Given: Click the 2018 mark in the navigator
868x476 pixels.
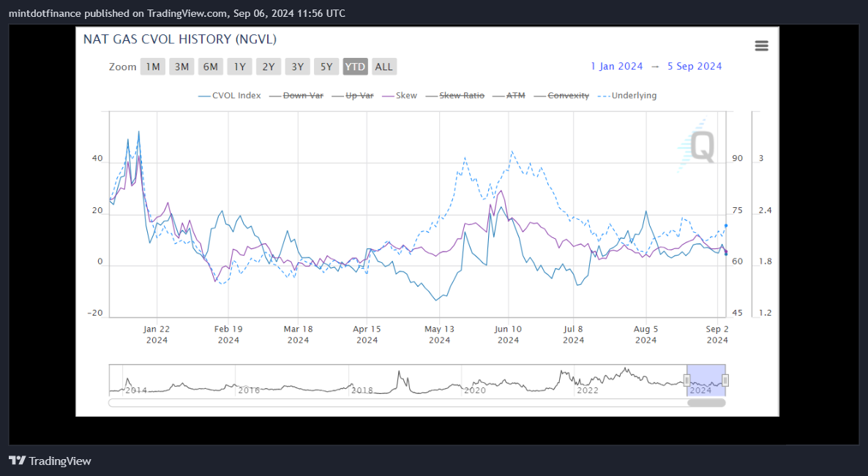Looking at the screenshot, I should [x=362, y=390].
